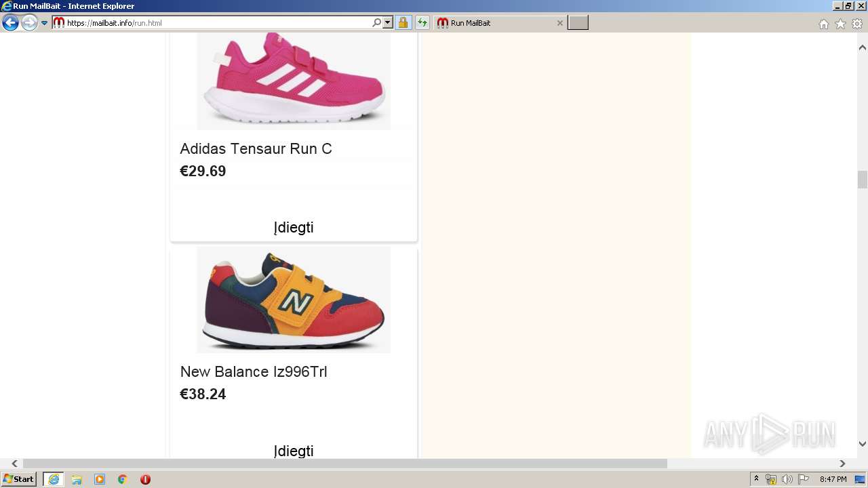Open Favorites with the star icon
868x488 pixels.
(840, 24)
